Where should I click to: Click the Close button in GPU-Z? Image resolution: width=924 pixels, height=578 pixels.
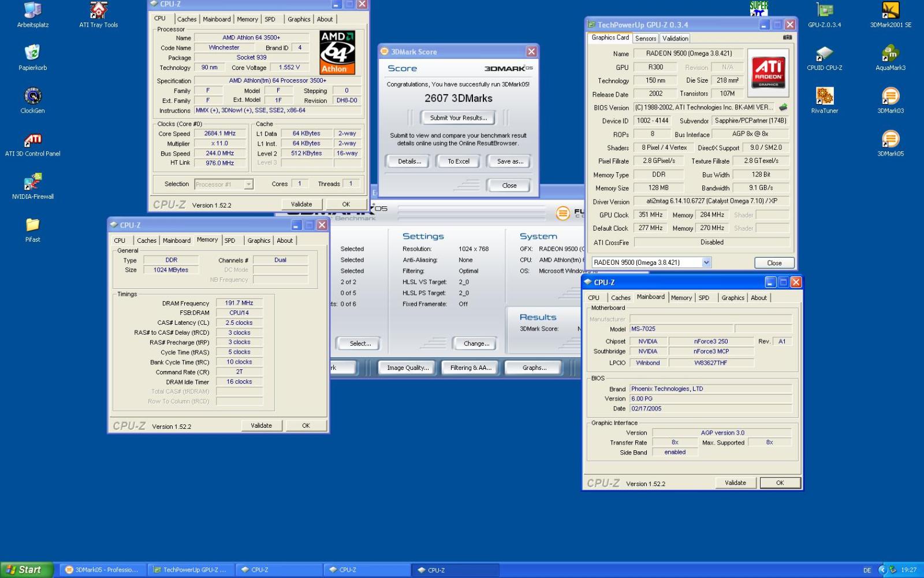point(774,263)
